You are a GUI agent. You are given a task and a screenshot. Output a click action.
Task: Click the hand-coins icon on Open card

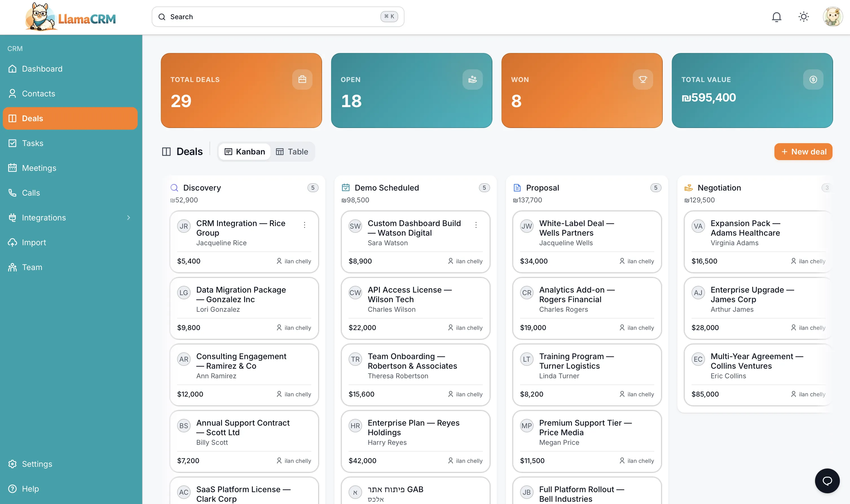click(472, 79)
